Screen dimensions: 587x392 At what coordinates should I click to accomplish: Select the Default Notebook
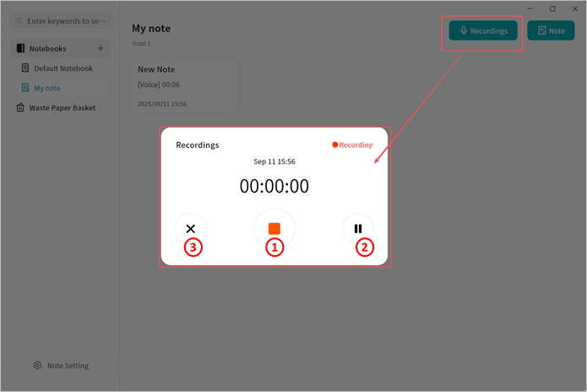(x=63, y=68)
